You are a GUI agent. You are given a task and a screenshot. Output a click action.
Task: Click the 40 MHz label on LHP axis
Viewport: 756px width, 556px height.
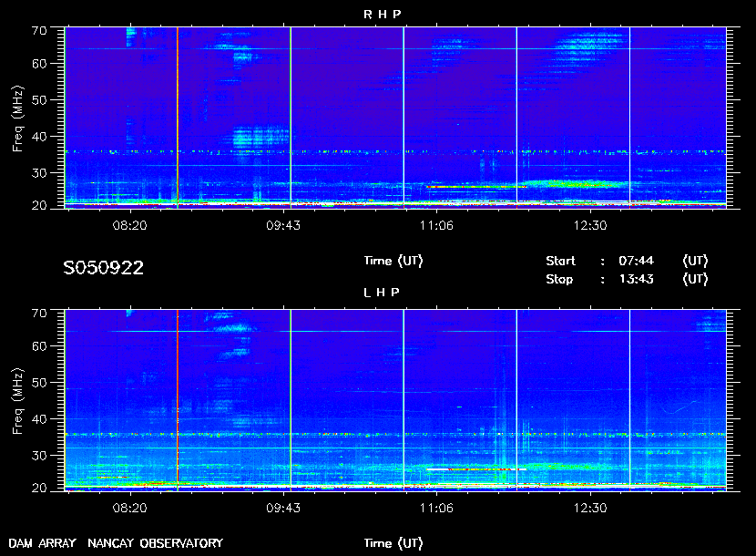(x=39, y=419)
